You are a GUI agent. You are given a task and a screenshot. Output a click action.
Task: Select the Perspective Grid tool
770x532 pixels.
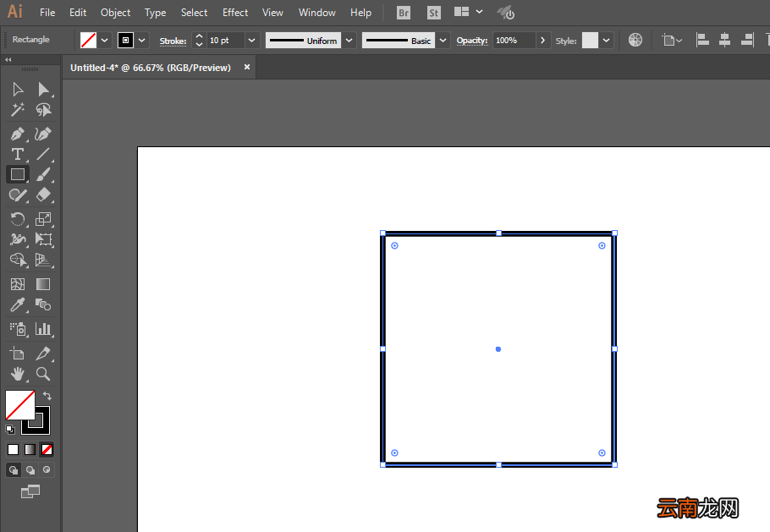click(x=43, y=260)
